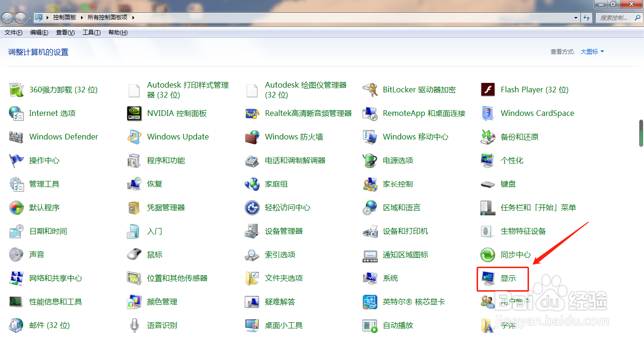Open the 程序和功能 link
Image resolution: width=644 pixels, height=343 pixels.
click(x=166, y=160)
